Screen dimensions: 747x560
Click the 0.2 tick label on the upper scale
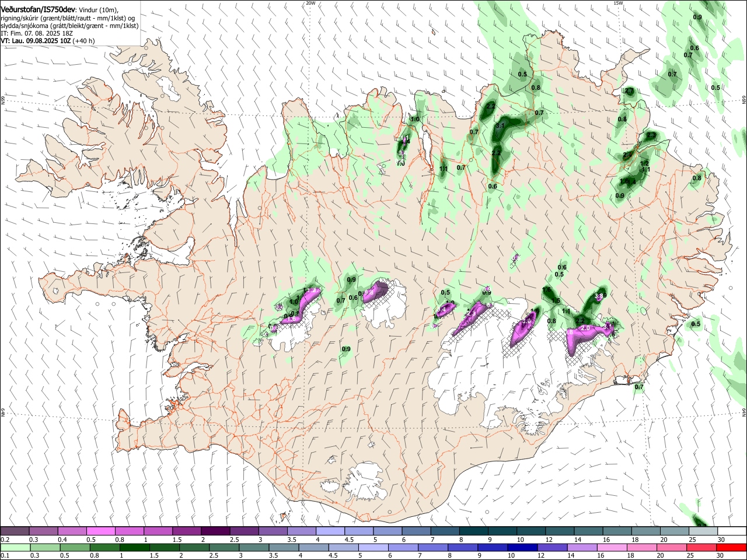pyautogui.click(x=5, y=540)
